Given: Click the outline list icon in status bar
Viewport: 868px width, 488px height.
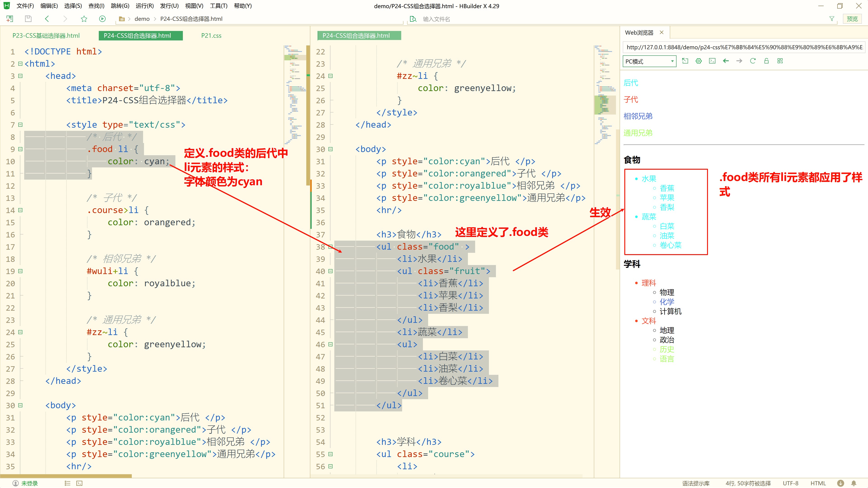Looking at the screenshot, I should (x=67, y=483).
